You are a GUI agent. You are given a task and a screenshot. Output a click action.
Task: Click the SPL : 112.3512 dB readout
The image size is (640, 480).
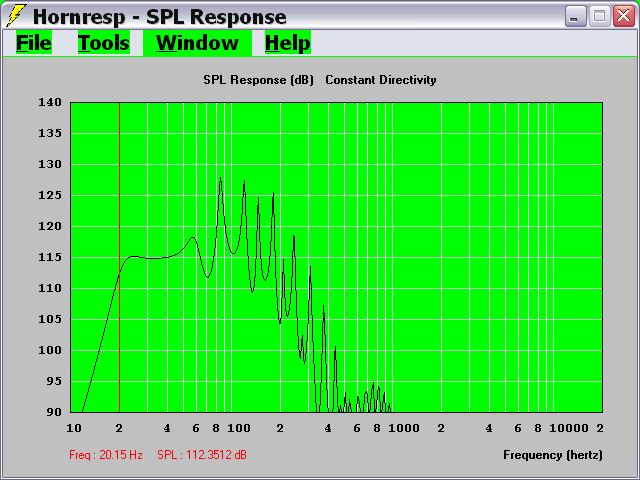click(202, 455)
